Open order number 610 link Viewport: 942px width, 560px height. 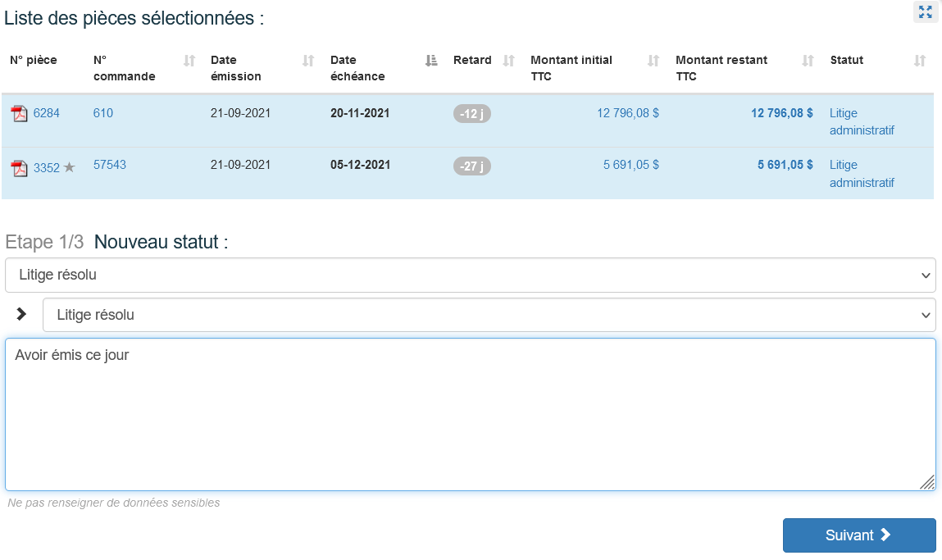click(x=102, y=113)
